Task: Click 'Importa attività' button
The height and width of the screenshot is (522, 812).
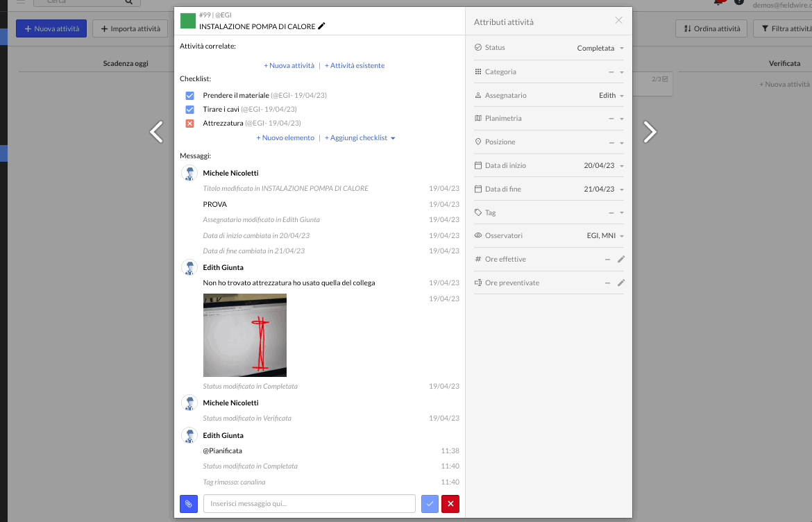Action: pyautogui.click(x=130, y=28)
